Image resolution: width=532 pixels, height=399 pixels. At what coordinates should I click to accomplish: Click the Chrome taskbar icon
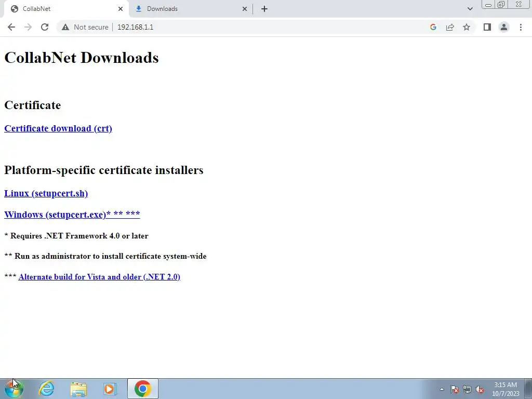(x=143, y=389)
